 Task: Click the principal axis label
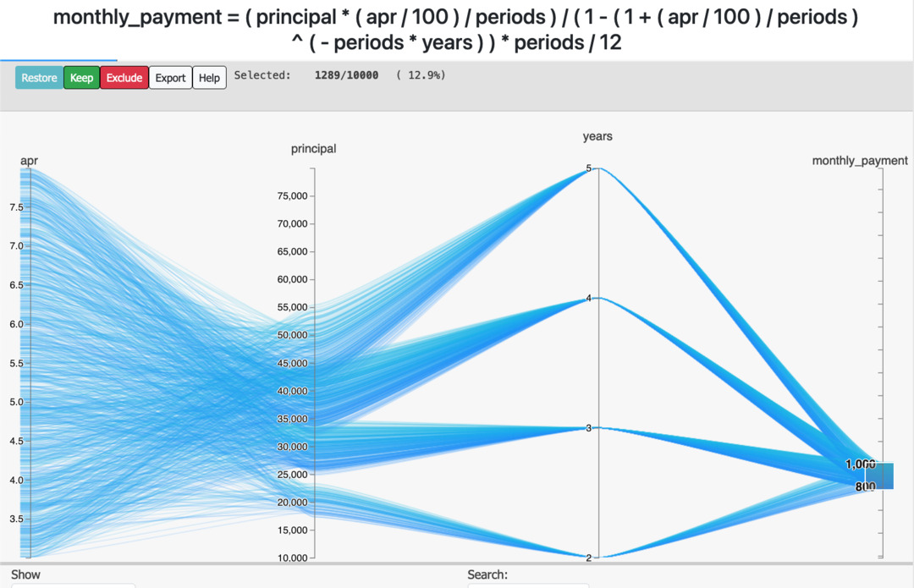(314, 149)
